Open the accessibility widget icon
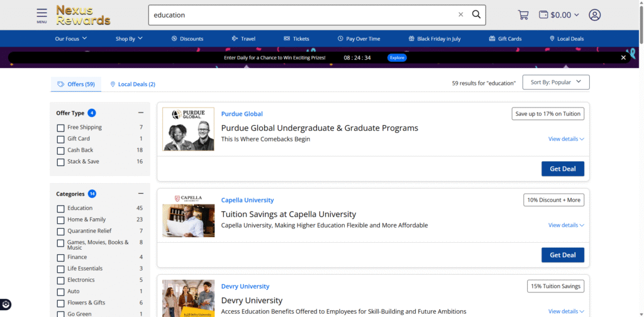This screenshot has width=644, height=317. (6, 304)
